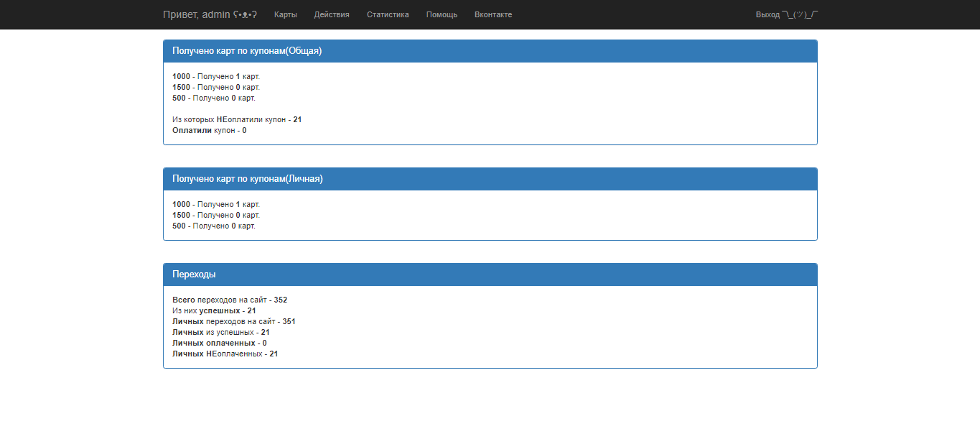Click the 500 coupon line in Личная panel
Screen dimensions: 980x429
(x=214, y=226)
